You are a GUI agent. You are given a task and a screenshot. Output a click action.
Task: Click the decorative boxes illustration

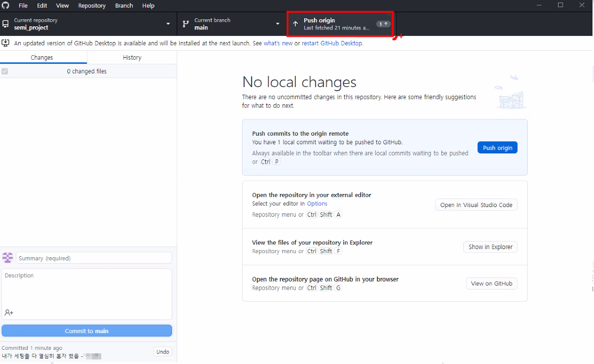tap(510, 92)
